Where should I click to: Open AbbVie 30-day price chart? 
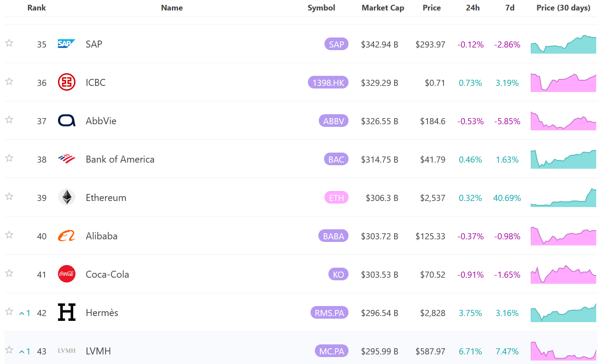(563, 121)
